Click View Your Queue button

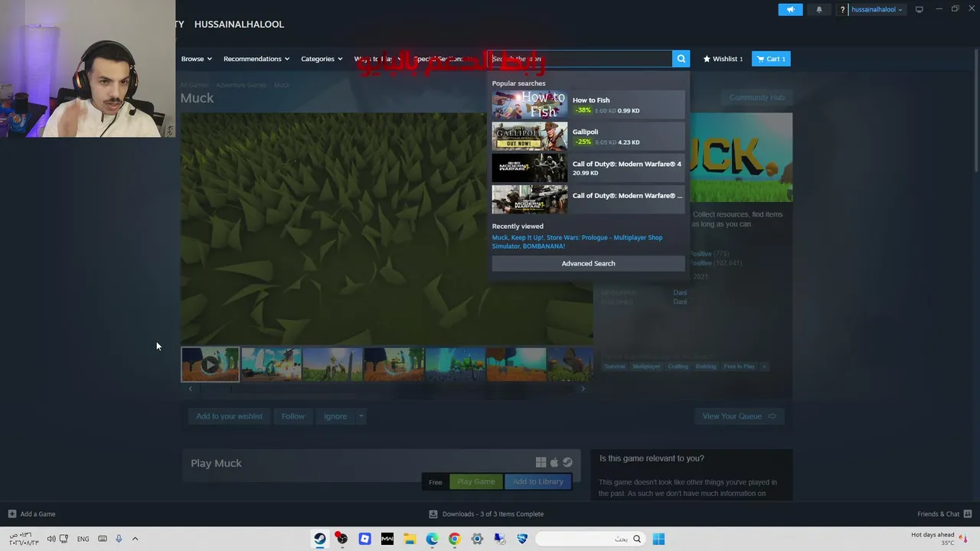tap(739, 416)
